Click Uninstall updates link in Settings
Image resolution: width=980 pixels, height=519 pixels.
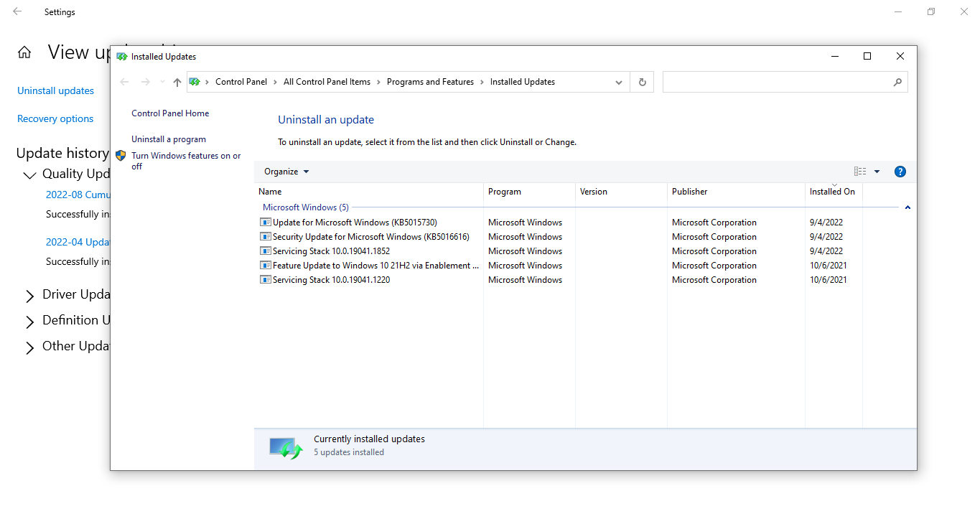click(x=56, y=90)
